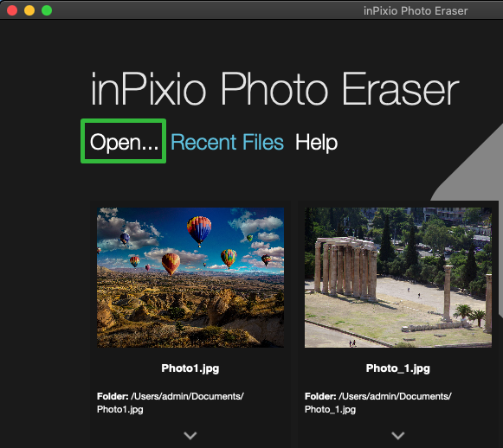Click the folder path text ending Photo1.jpg
Image resolution: width=503 pixels, height=448 pixels.
(x=171, y=403)
